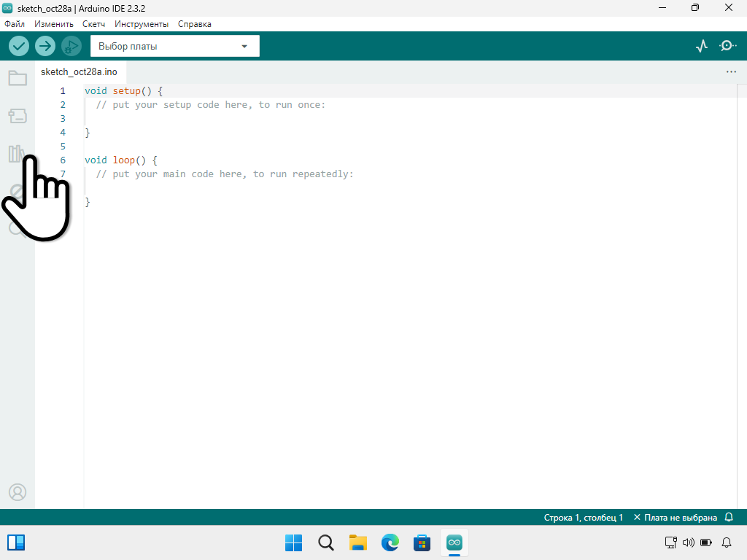Open the Sketchbook folder panel
Screen dimensions: 747x560
click(x=18, y=77)
